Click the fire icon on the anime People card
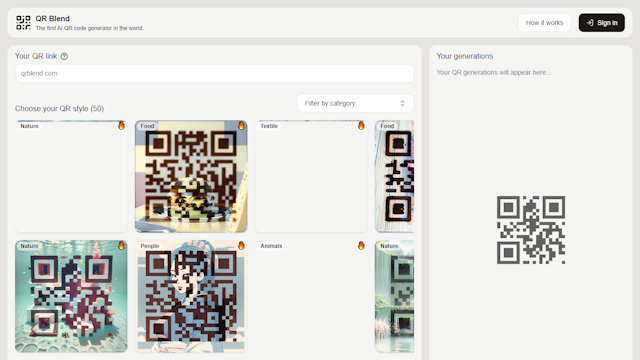 point(241,245)
